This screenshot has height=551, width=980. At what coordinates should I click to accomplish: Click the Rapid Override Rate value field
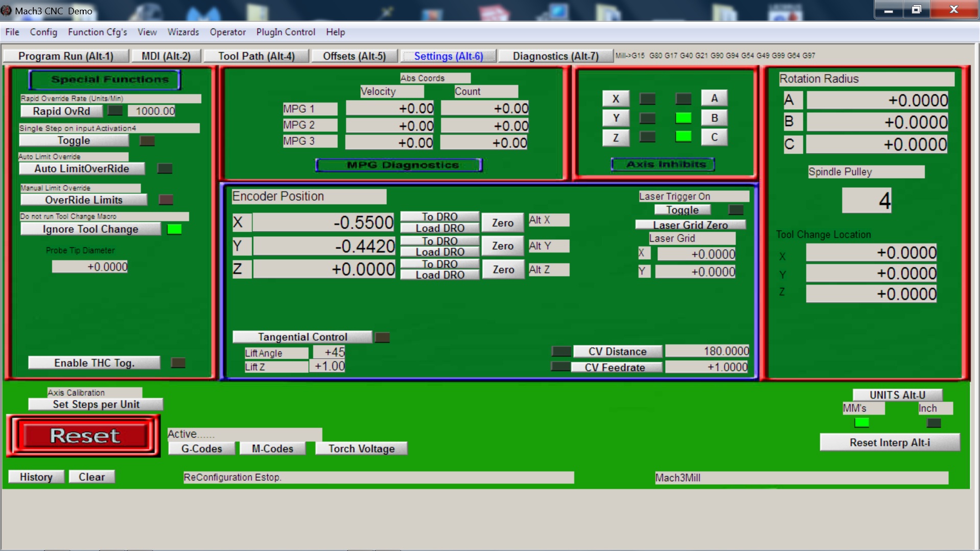pos(152,111)
